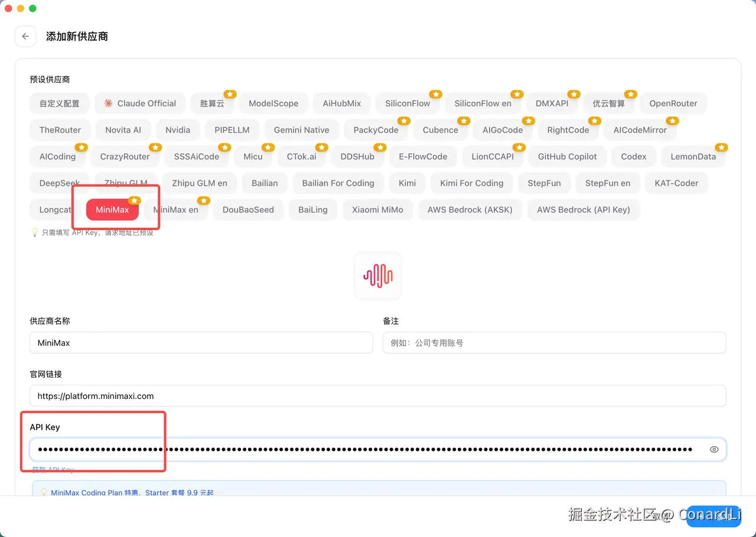Select the StepFun en preset
This screenshot has height=537, width=756.
[608, 183]
